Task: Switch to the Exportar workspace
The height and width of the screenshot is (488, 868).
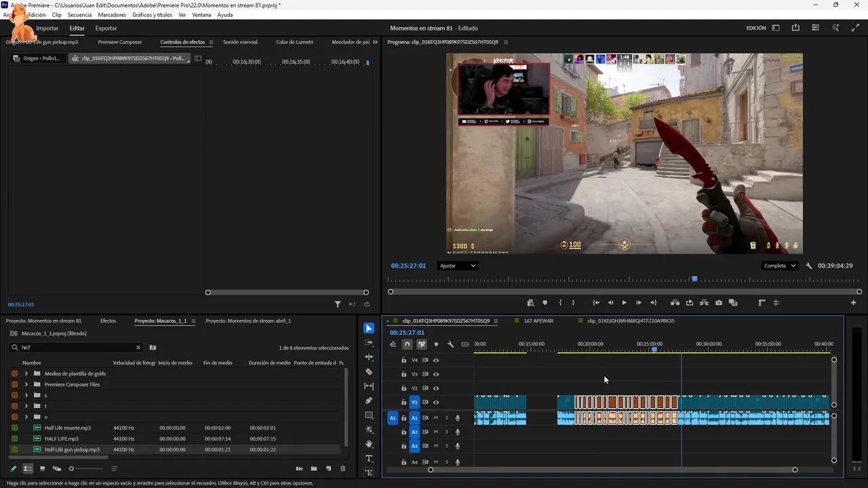Action: [x=106, y=28]
